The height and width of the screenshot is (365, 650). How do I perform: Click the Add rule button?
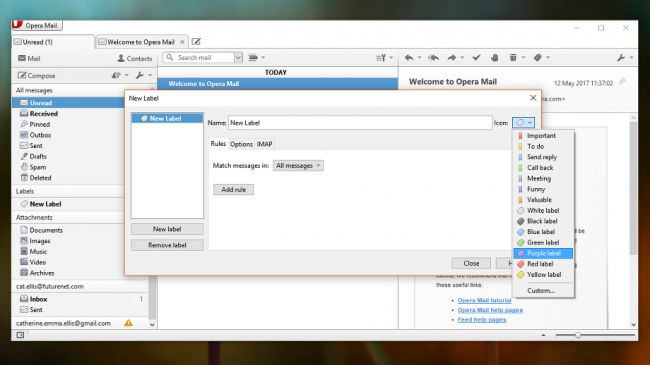(233, 190)
